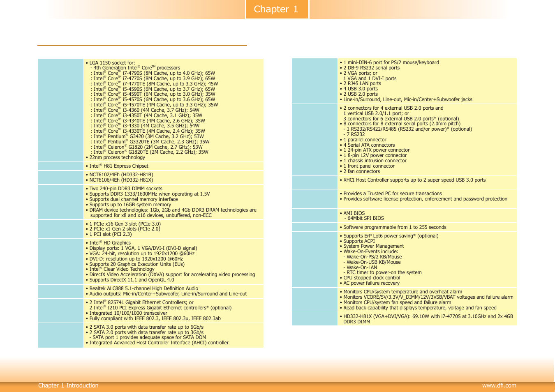Image resolution: width=555 pixels, height=392 pixels.
Task: Select the 'AMI BIOS' bullet
Action: [x=352, y=213]
